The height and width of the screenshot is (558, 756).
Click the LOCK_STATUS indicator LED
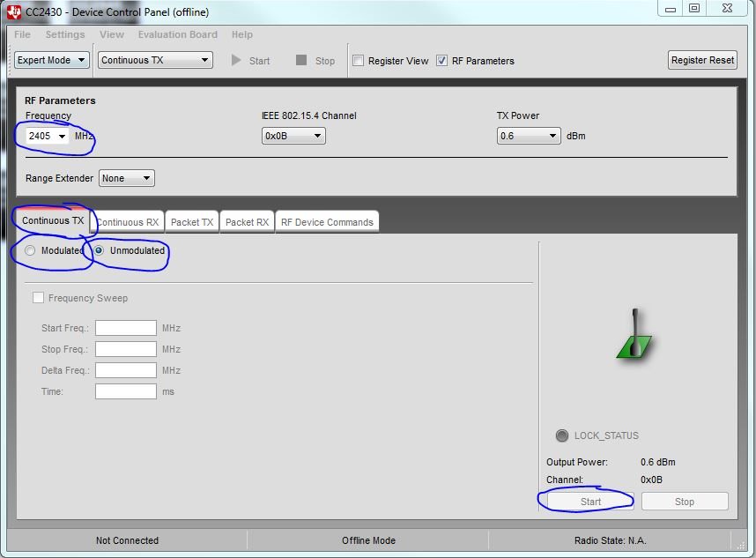coord(562,435)
